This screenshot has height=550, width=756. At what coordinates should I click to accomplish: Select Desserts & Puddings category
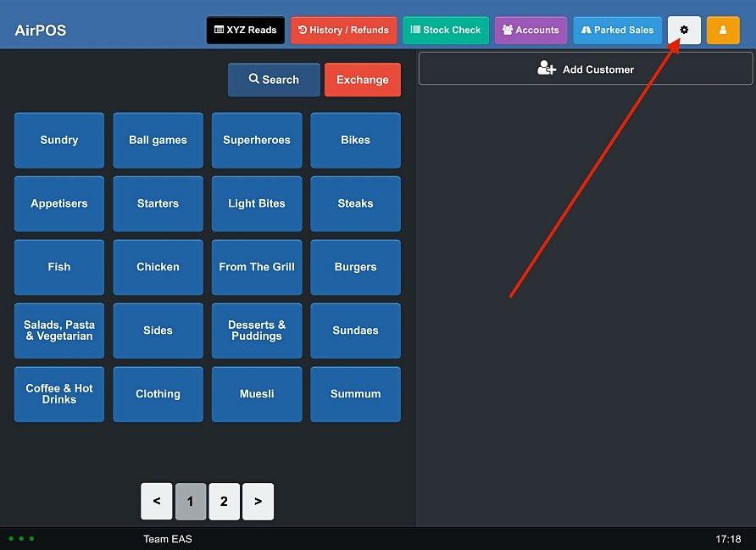(x=257, y=331)
